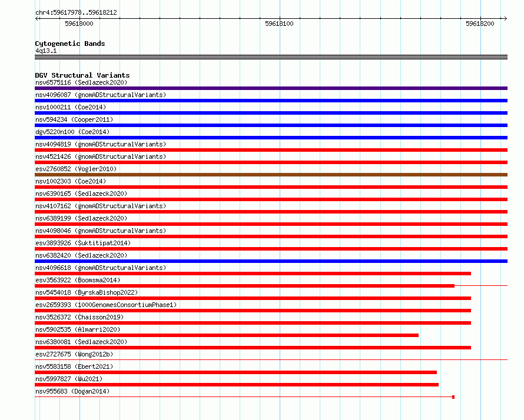Select the 4q13.1 band label
The height and width of the screenshot is (420, 524).
pyautogui.click(x=46, y=51)
